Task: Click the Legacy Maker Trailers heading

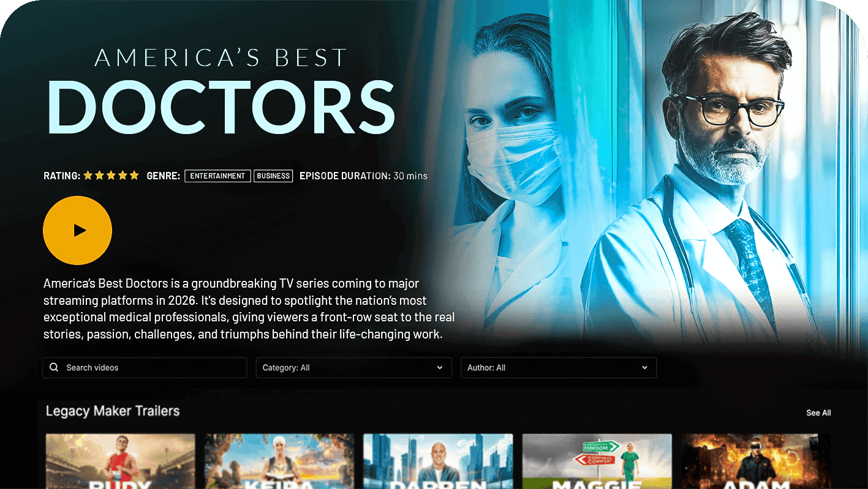Action: coord(113,411)
